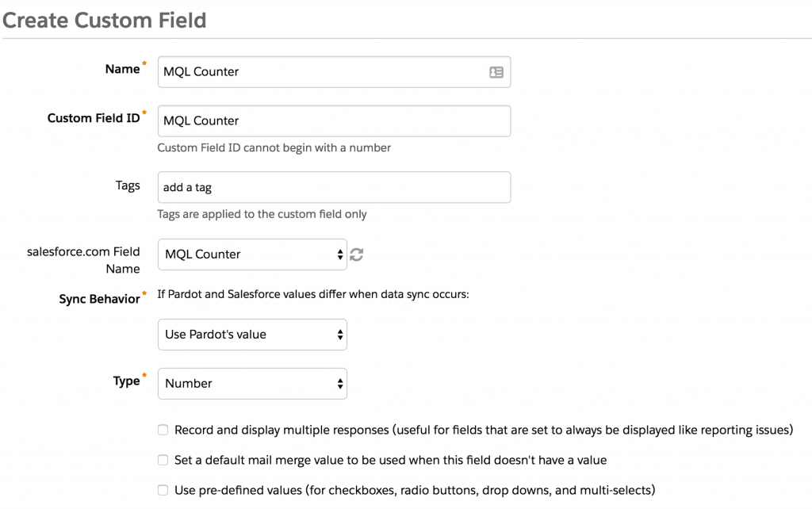Check Set a default mail merge value
Image resolution: width=812 pixels, height=509 pixels.
click(x=163, y=460)
